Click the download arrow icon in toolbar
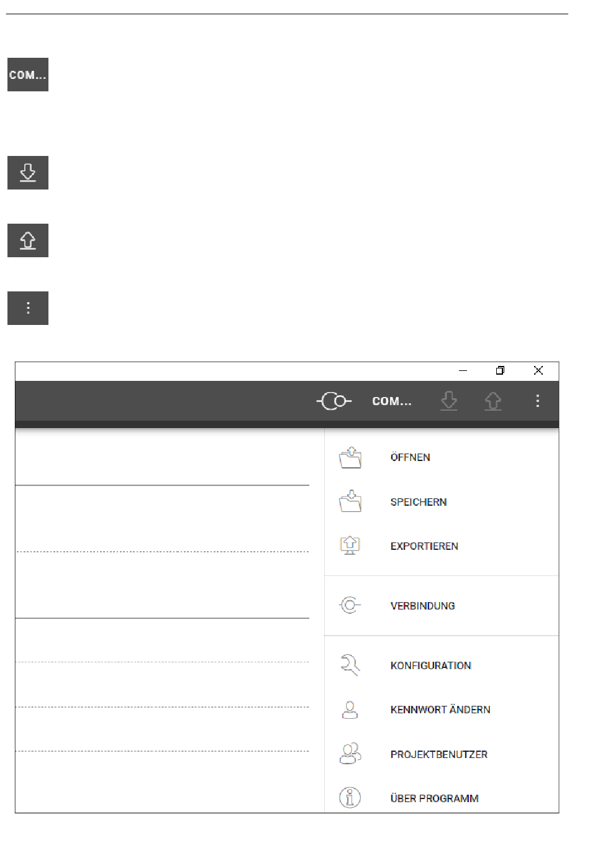 click(x=449, y=401)
